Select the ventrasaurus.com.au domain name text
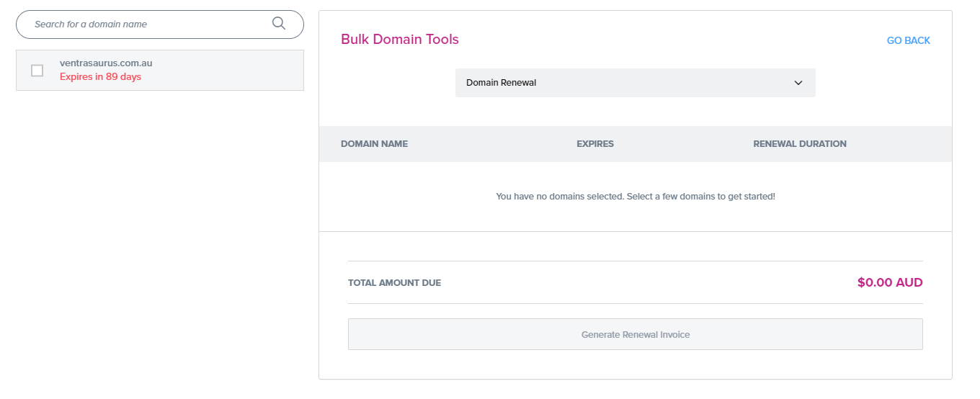 click(x=106, y=63)
